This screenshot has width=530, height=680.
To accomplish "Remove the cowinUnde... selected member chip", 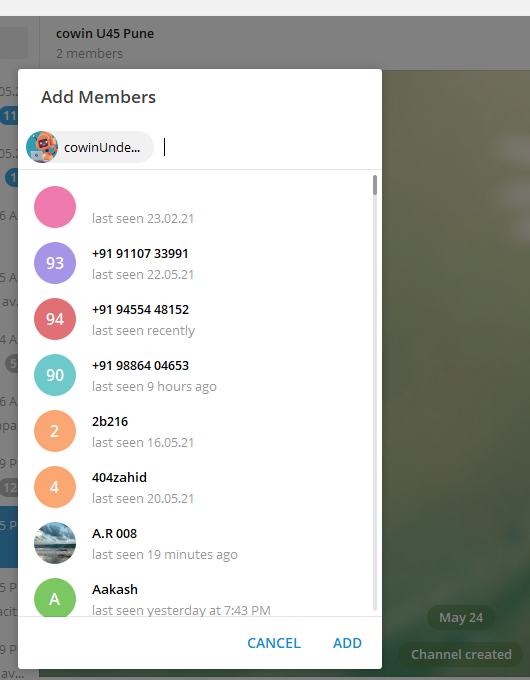I will [x=89, y=147].
